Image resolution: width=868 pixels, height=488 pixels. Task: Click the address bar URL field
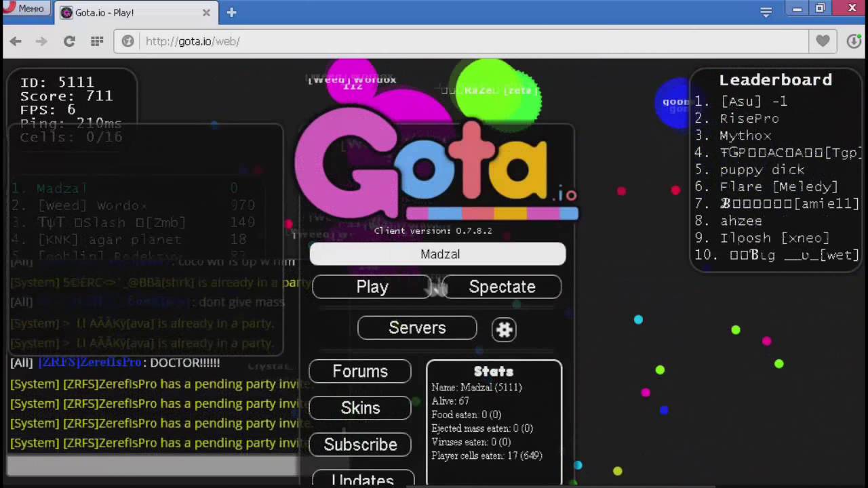click(461, 41)
